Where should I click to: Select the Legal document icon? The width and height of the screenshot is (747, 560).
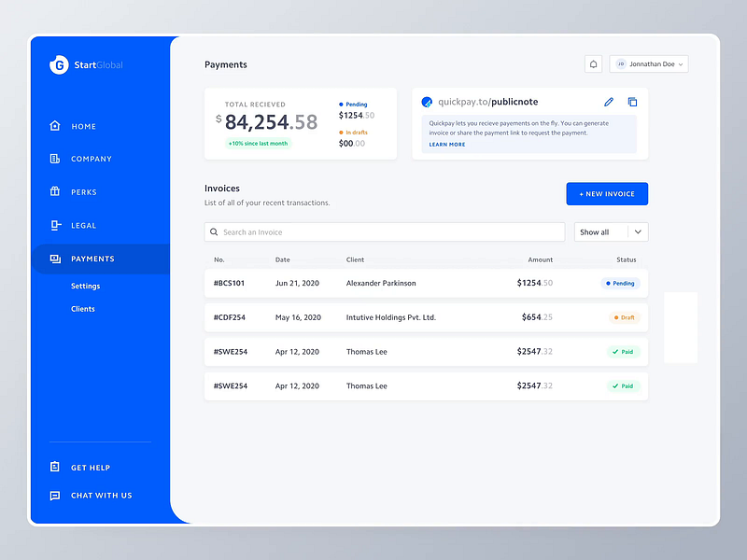[x=55, y=225]
